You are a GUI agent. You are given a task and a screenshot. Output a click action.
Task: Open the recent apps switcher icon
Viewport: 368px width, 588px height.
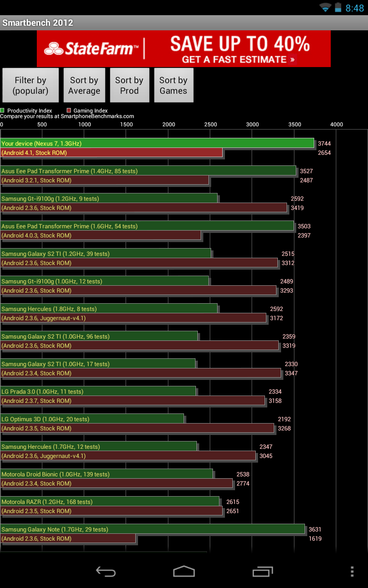pos(263,571)
